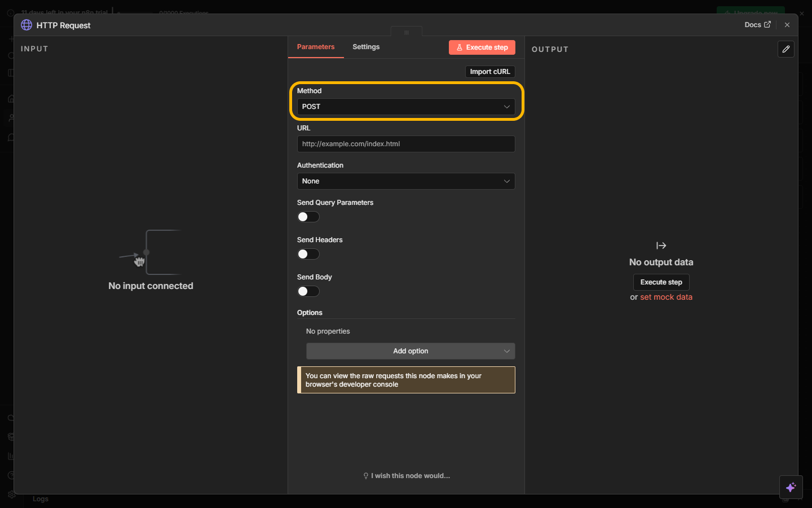This screenshot has width=812, height=508.
Task: Click the URL input field
Action: coord(405,144)
